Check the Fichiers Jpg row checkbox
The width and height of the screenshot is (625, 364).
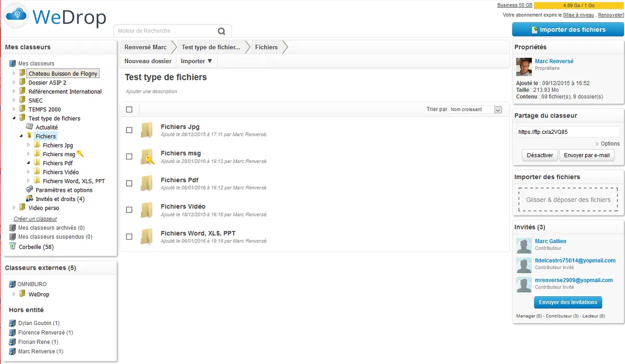pos(129,130)
